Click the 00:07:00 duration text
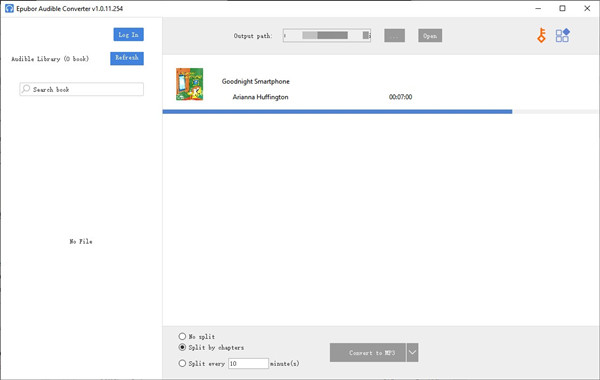Screen dimensions: 600x380 coord(400,97)
